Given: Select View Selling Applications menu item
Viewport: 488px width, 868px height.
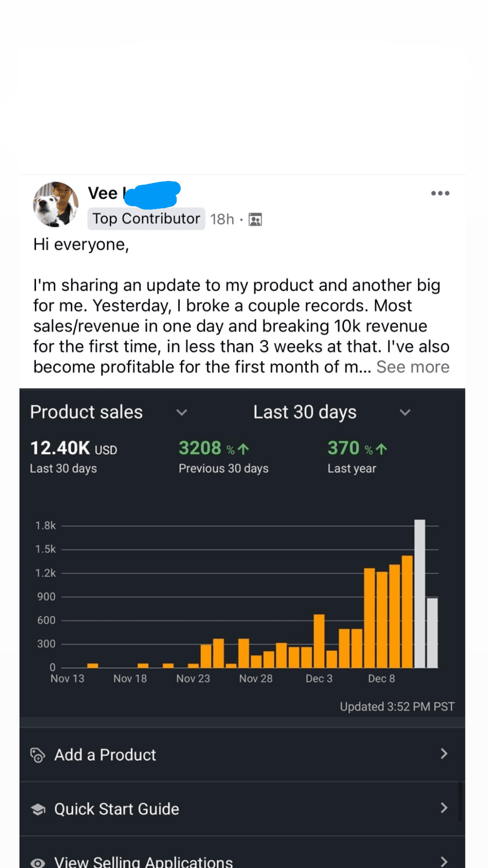Looking at the screenshot, I should click(143, 862).
